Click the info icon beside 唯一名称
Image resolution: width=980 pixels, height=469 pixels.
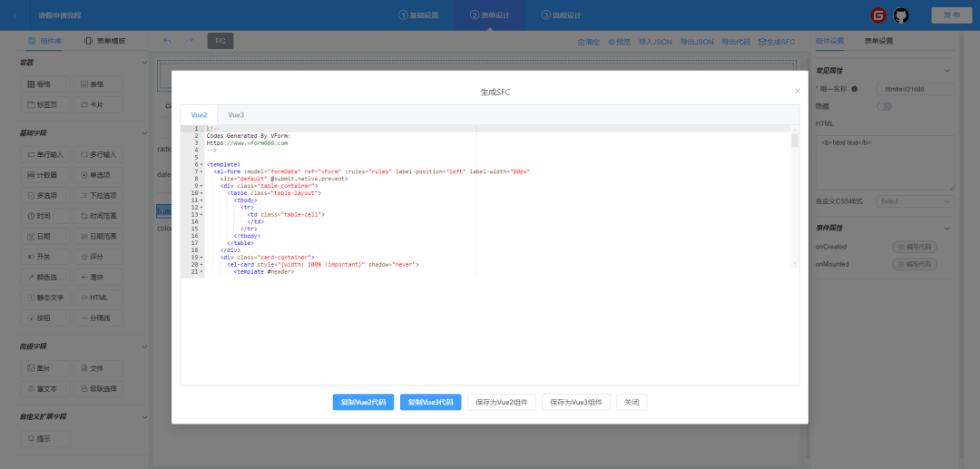(854, 89)
